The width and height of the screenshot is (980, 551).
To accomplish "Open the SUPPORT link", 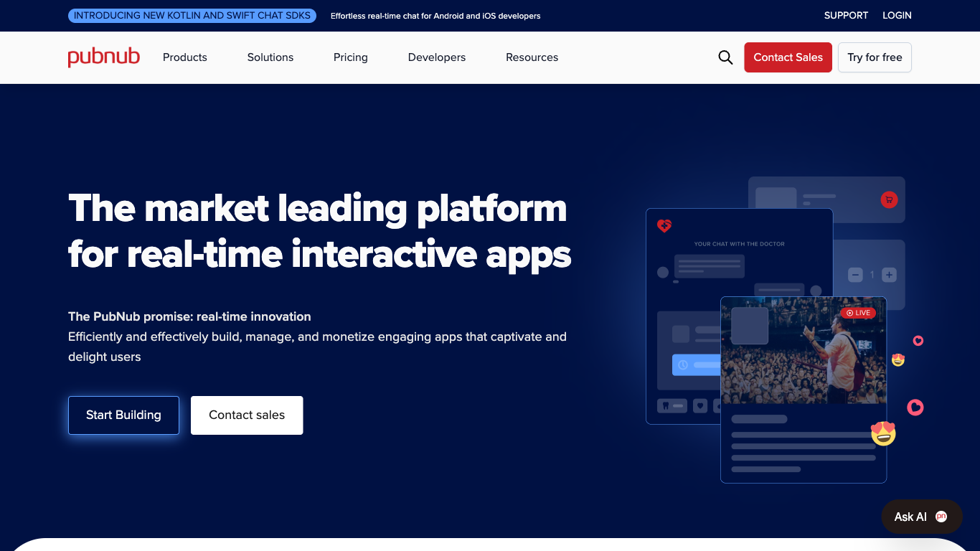I will click(x=846, y=15).
